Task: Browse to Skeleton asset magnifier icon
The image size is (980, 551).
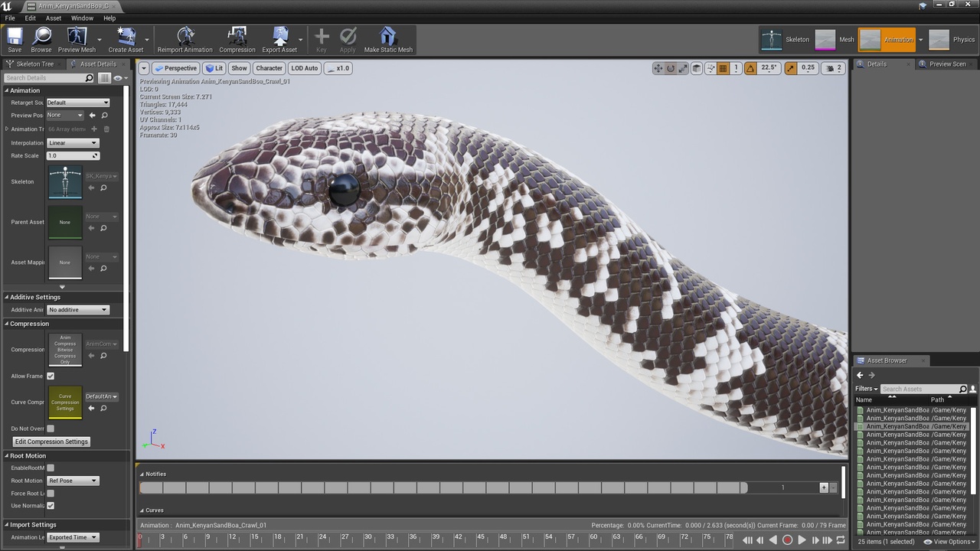Action: tap(103, 187)
